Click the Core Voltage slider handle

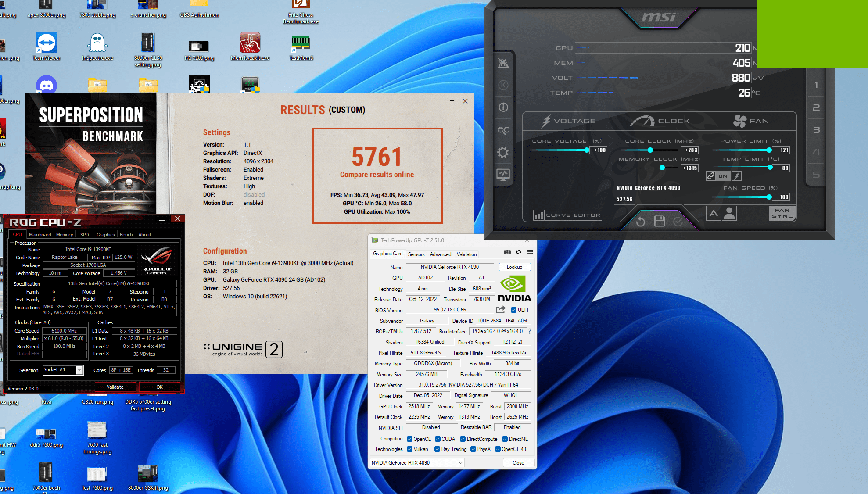click(x=587, y=150)
